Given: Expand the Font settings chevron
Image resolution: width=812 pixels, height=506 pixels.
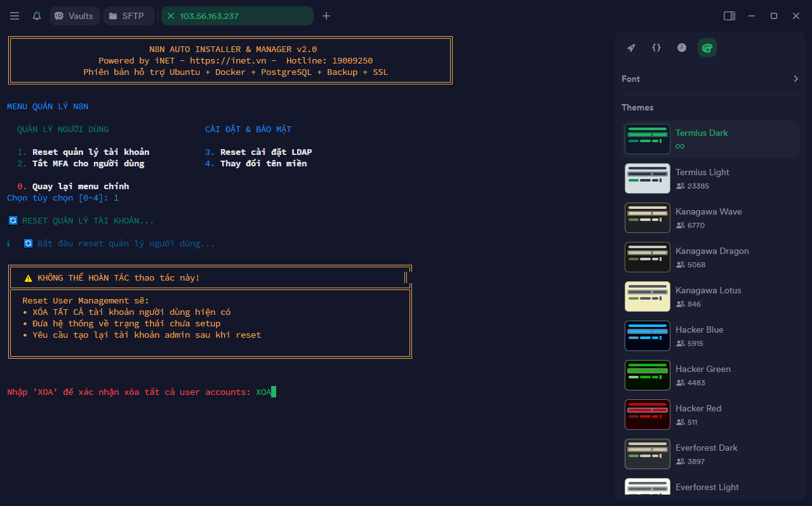Looking at the screenshot, I should point(795,79).
